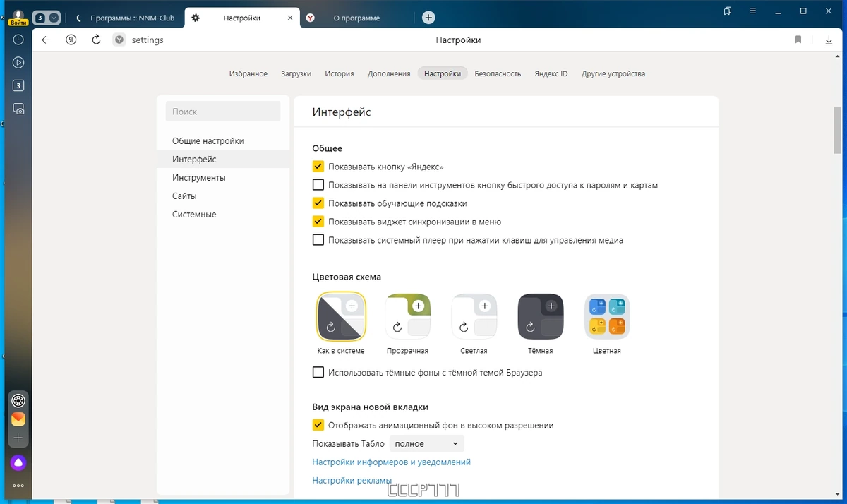Image resolution: width=847 pixels, height=504 pixels.
Task: Open the bookmark icon in address bar
Action: click(798, 40)
